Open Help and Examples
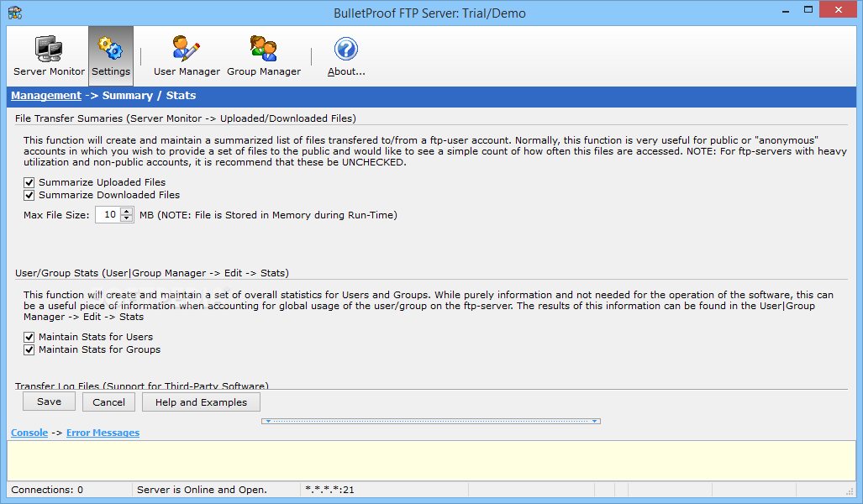This screenshot has width=863, height=504. (201, 402)
